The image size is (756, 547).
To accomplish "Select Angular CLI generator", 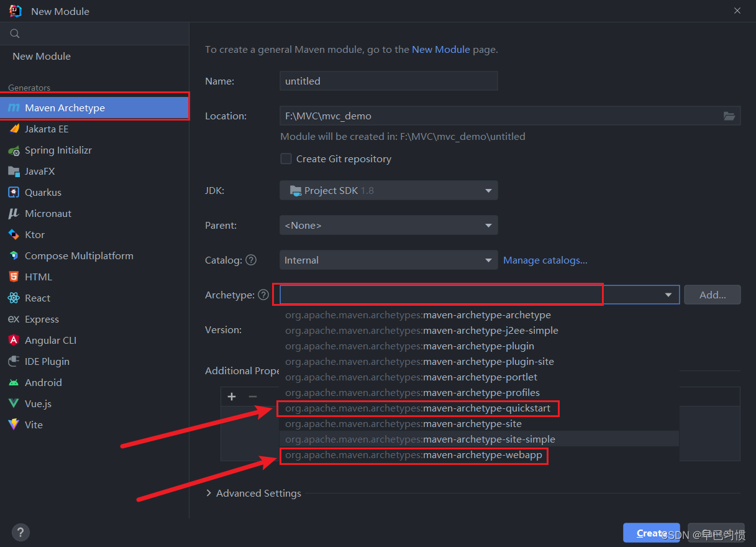I will click(x=94, y=341).
